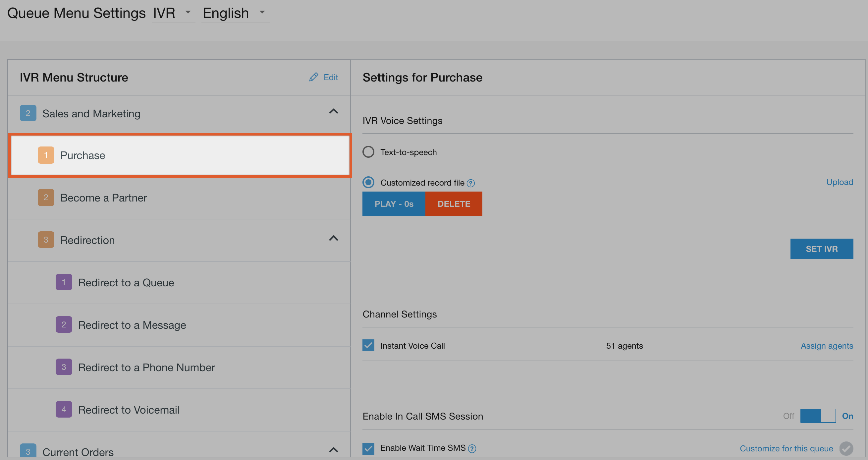Click help icon next to Enable Wait Time SMS
The width and height of the screenshot is (868, 460).
coord(472,448)
